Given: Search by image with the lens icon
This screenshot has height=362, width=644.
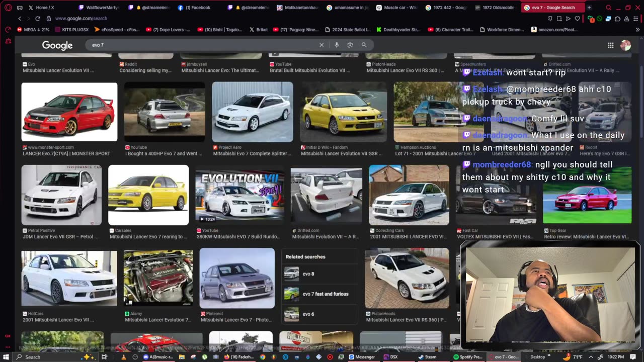Looking at the screenshot, I should point(350,45).
